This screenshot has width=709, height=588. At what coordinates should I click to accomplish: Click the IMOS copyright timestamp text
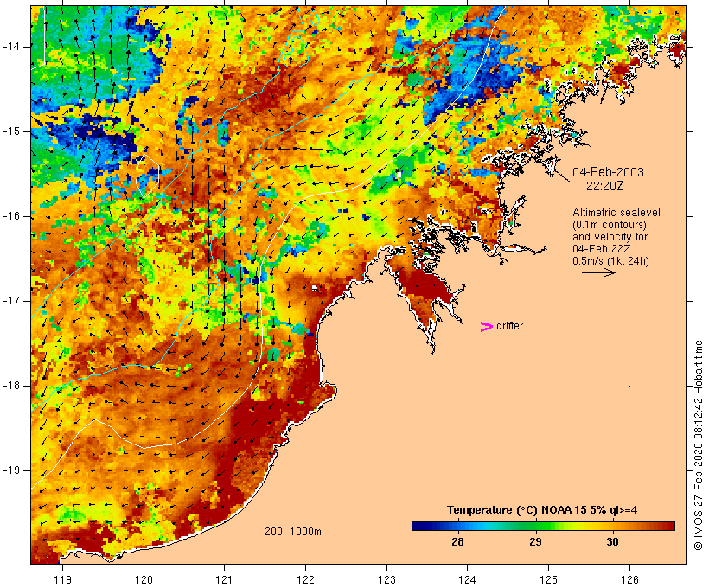(x=698, y=445)
